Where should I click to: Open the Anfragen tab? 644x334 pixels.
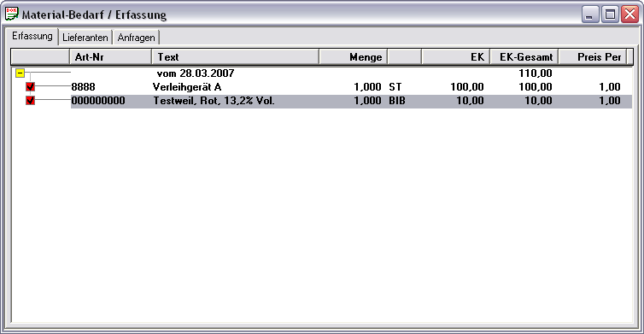pos(136,38)
